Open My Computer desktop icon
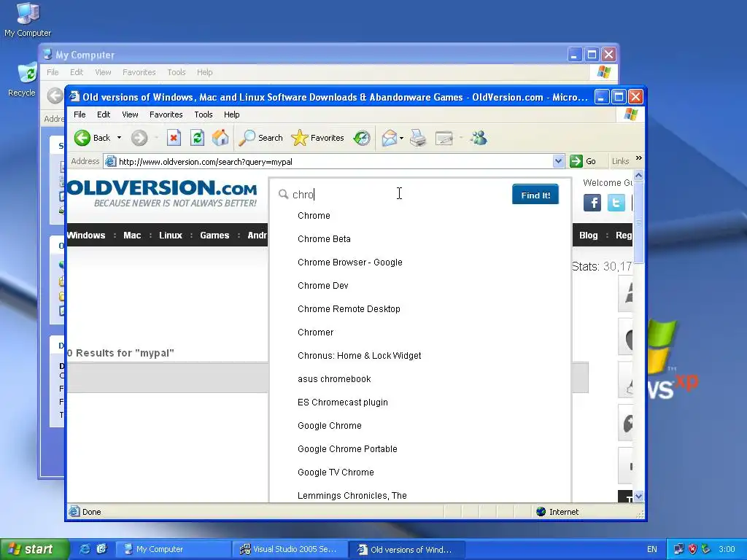The image size is (747, 560). pyautogui.click(x=28, y=19)
